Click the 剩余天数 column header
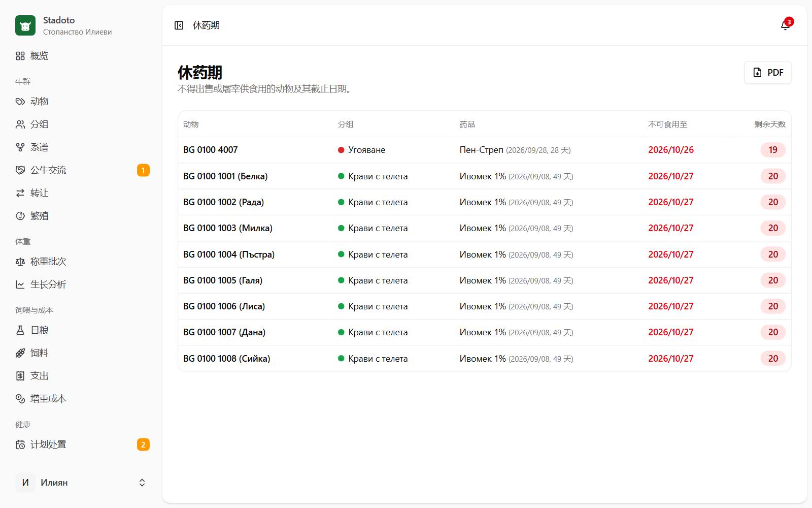Viewport: 812px width, 508px height. tap(770, 124)
